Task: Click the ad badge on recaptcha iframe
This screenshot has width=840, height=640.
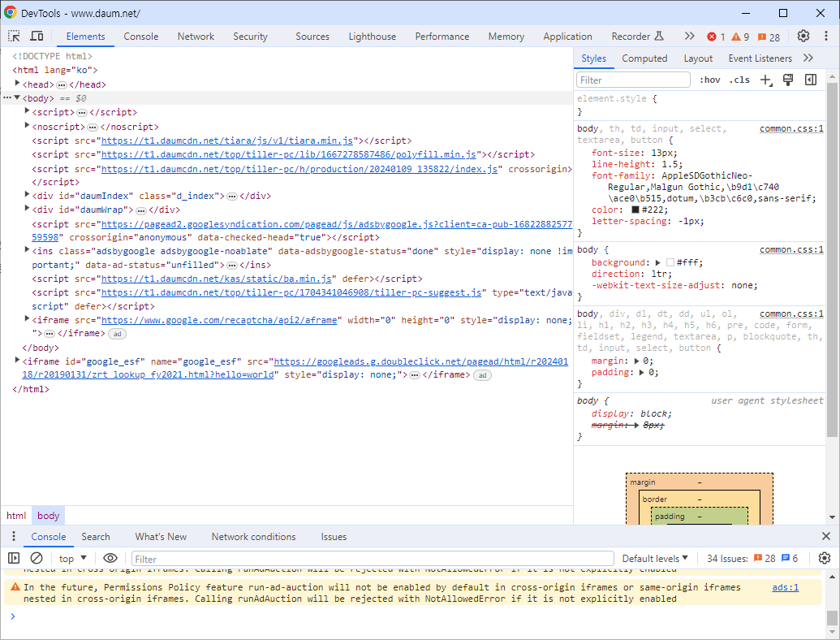Action: (118, 333)
